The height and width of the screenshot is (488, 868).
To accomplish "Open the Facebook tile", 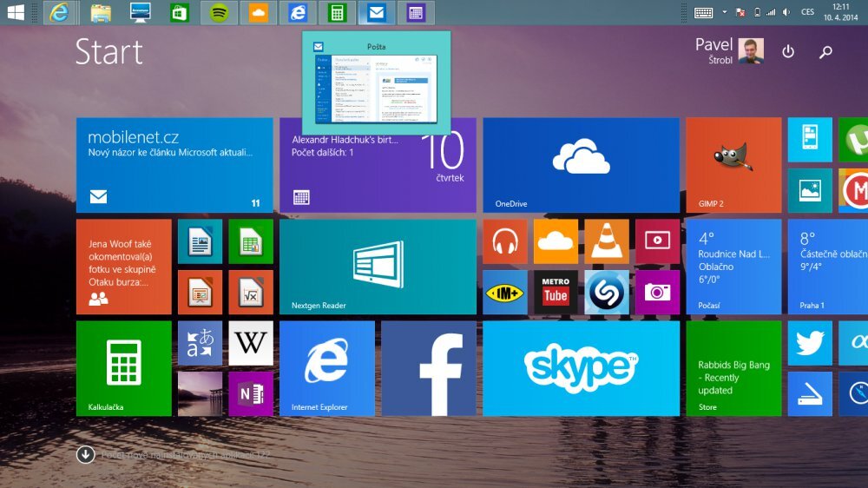I will click(x=429, y=368).
